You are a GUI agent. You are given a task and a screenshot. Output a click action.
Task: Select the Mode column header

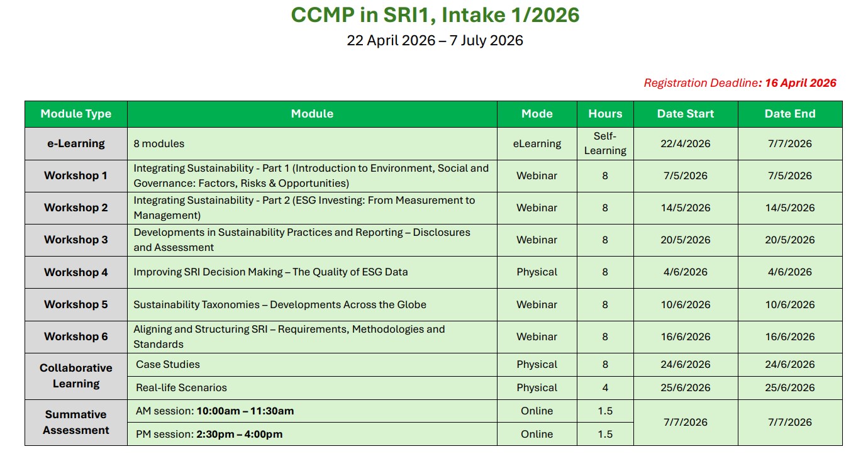coord(537,114)
